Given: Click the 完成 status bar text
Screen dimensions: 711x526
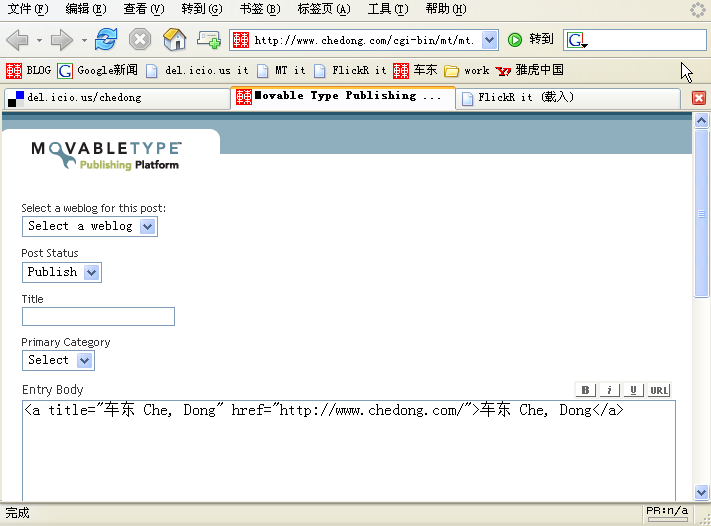Looking at the screenshot, I should (17, 513).
